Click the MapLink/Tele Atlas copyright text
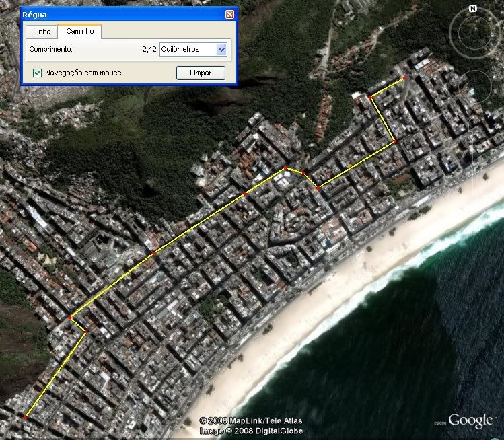Image resolution: width=504 pixels, height=440 pixels. coord(251,420)
